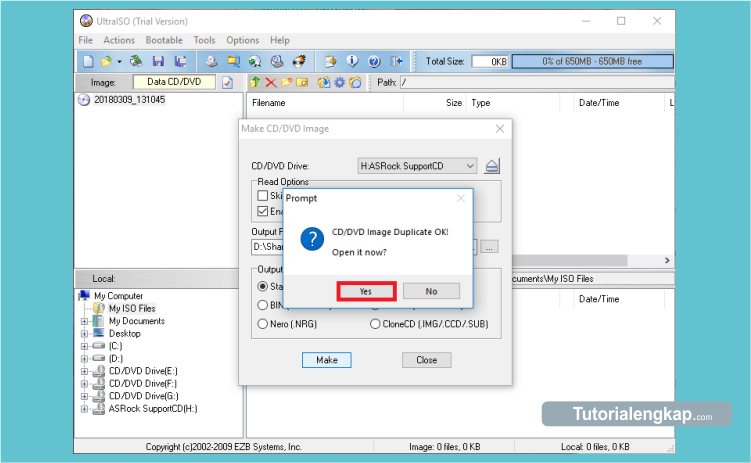The image size is (751, 463).
Task: Open the CD/DVD Drive H:ASRock SupportCD dropdown
Action: (x=417, y=166)
